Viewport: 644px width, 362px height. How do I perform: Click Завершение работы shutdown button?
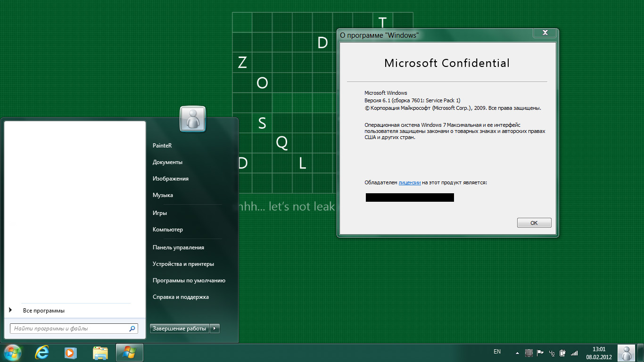180,329
